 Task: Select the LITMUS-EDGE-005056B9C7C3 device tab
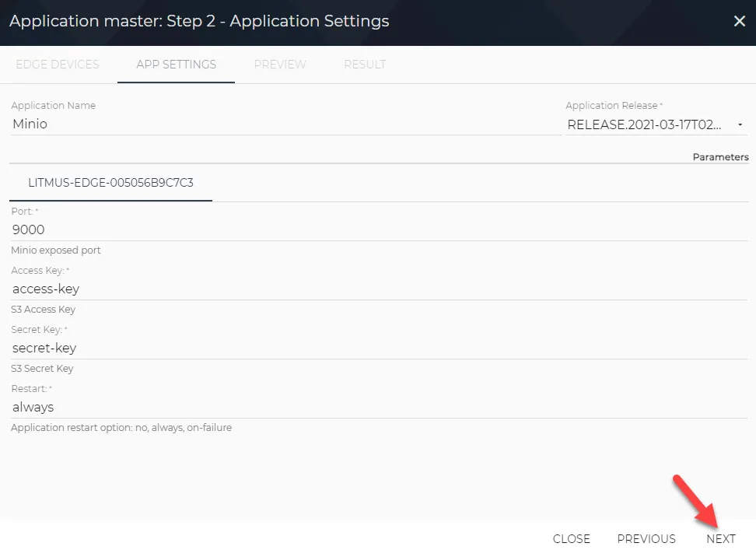click(110, 183)
